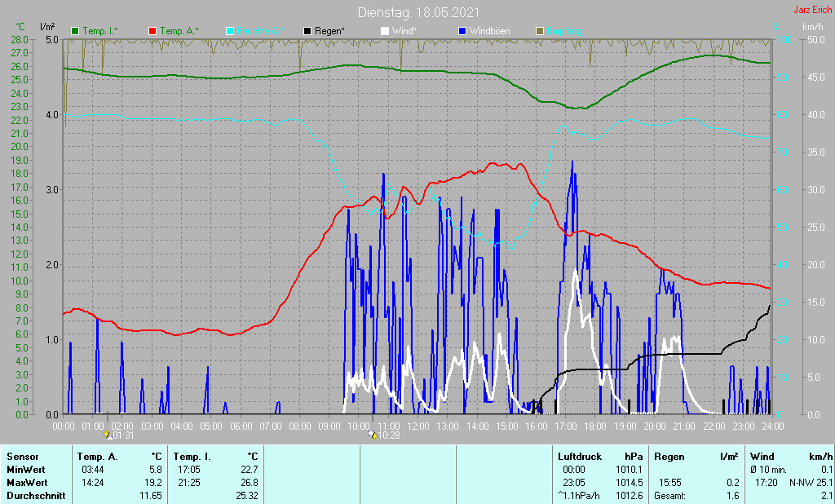
Task: Click the '1.6' total rain value
Action: (733, 496)
